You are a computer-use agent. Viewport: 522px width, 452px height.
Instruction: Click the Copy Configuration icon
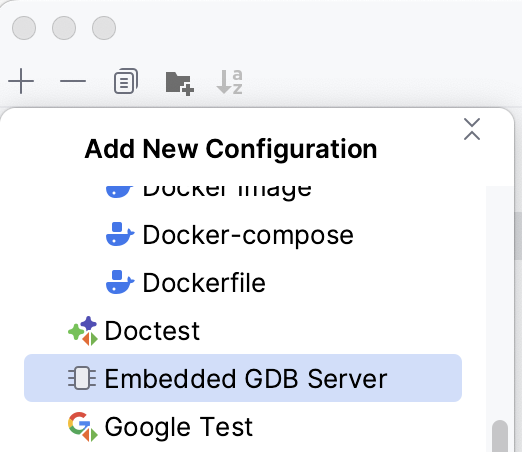coord(126,81)
